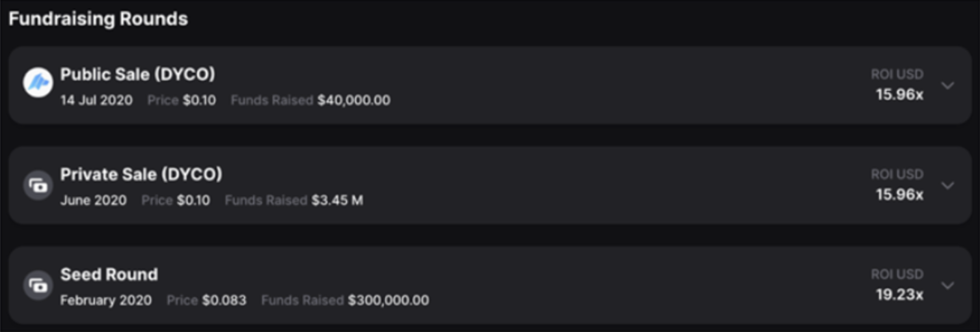Click the 19.23x ROI value
980x332 pixels.
point(899,295)
